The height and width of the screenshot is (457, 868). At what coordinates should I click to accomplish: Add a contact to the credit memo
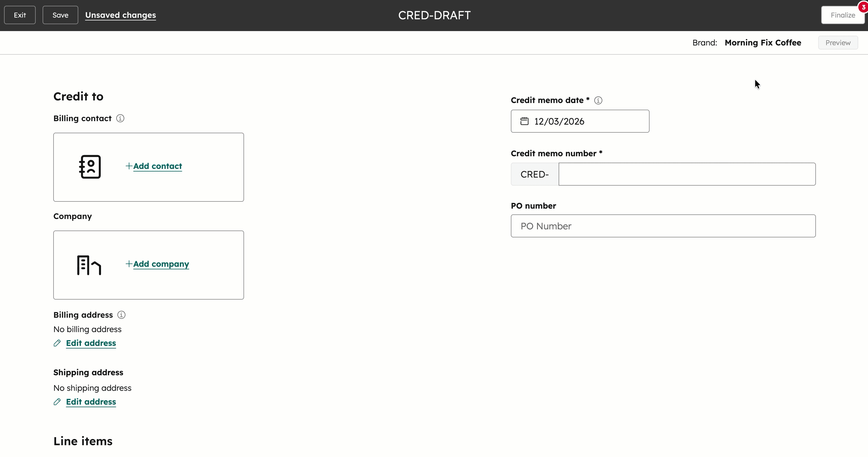157,166
